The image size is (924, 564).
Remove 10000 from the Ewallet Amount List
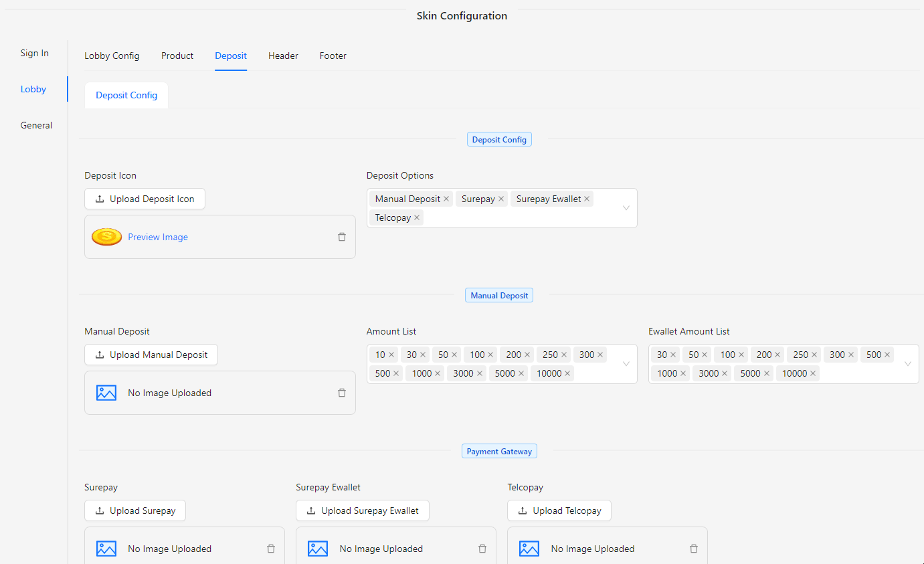pos(813,373)
